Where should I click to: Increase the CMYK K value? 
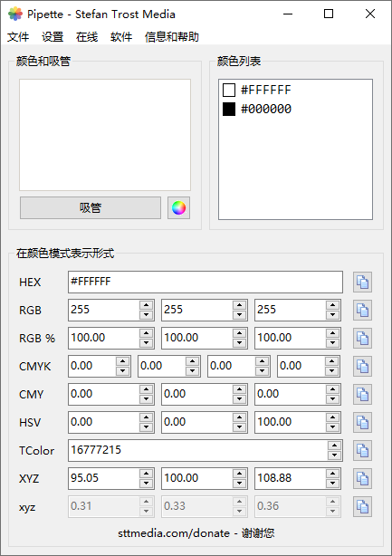331,361
